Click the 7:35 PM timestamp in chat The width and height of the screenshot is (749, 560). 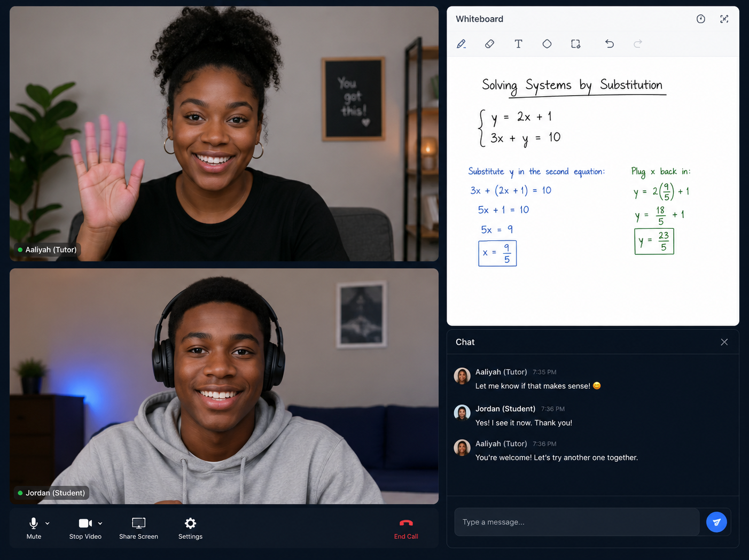pyautogui.click(x=544, y=372)
